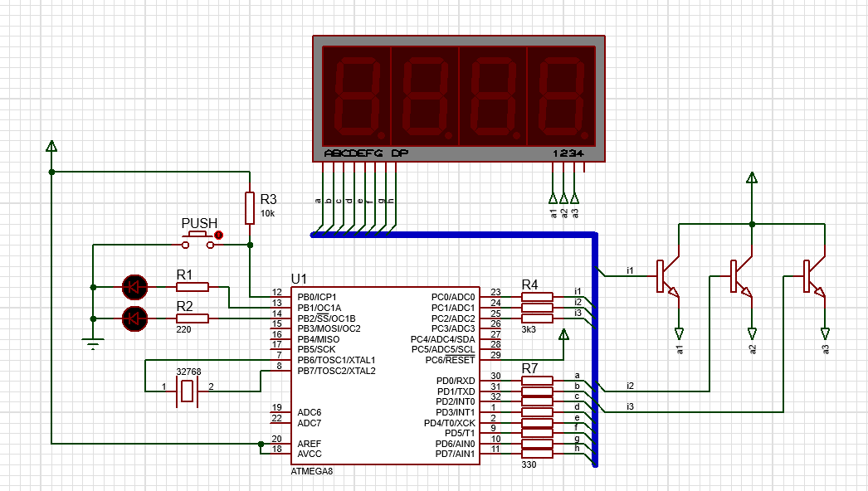The image size is (868, 491).
Task: Select output terminal a2 below the middle transistor
Action: click(752, 333)
